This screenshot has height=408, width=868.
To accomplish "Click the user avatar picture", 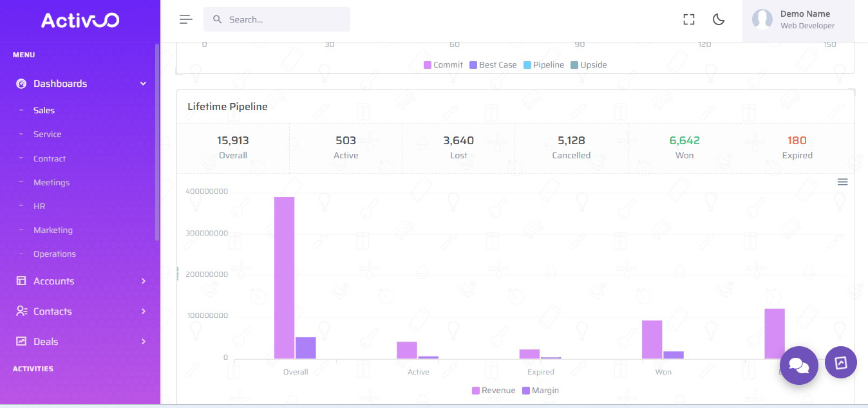I will 762,19.
